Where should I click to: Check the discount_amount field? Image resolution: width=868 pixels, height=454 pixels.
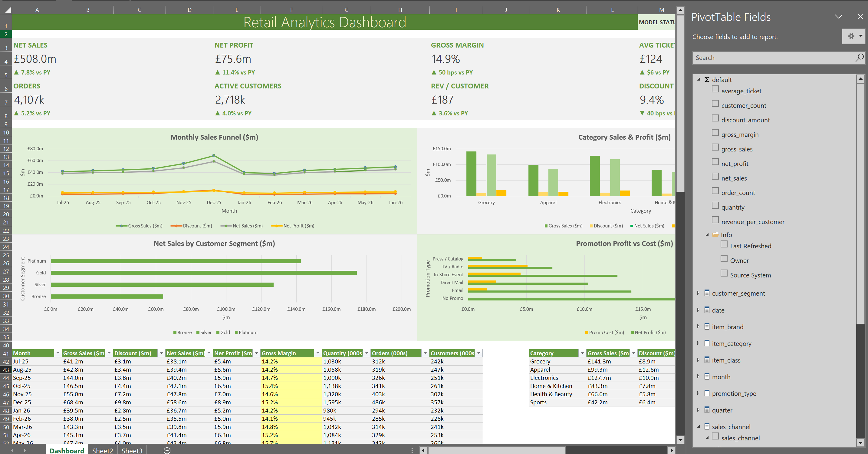(x=715, y=118)
